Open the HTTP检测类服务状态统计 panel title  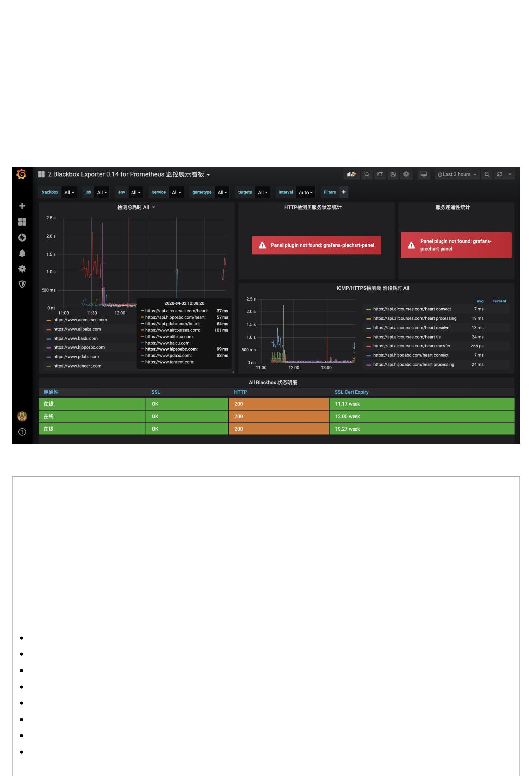pyautogui.click(x=312, y=207)
